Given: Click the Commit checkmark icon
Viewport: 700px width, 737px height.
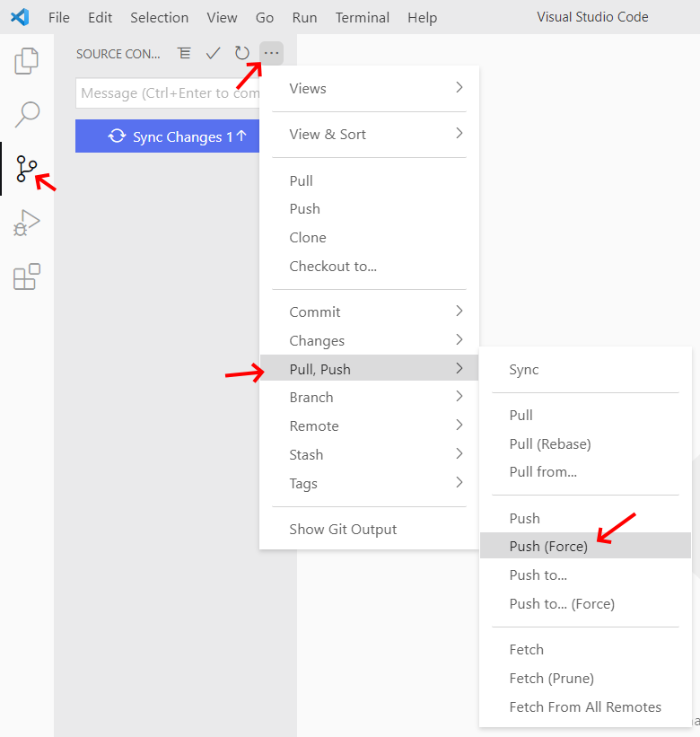Looking at the screenshot, I should (213, 54).
